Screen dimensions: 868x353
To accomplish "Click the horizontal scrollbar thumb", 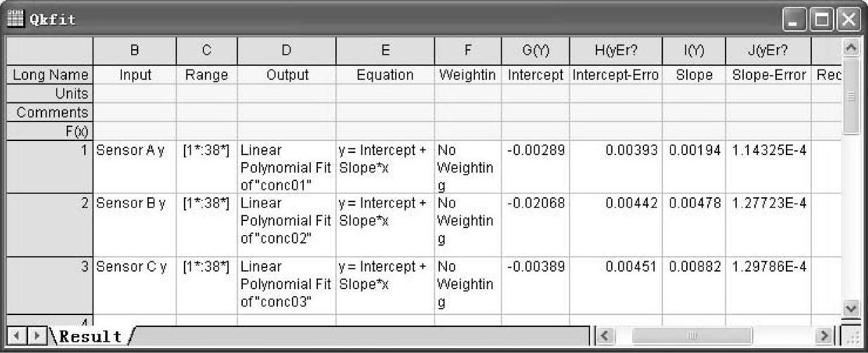I will click(693, 335).
